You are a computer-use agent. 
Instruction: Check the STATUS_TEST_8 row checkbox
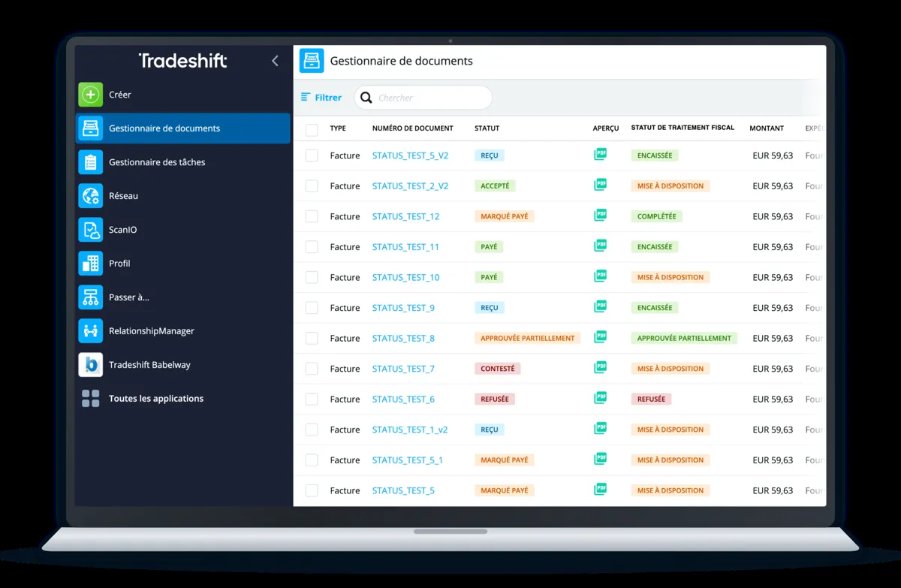coord(312,339)
